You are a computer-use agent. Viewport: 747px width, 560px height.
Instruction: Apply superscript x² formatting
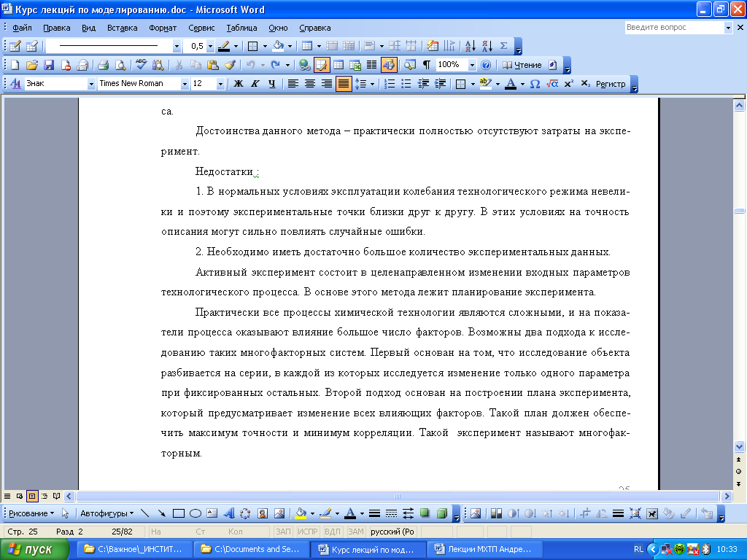568,84
